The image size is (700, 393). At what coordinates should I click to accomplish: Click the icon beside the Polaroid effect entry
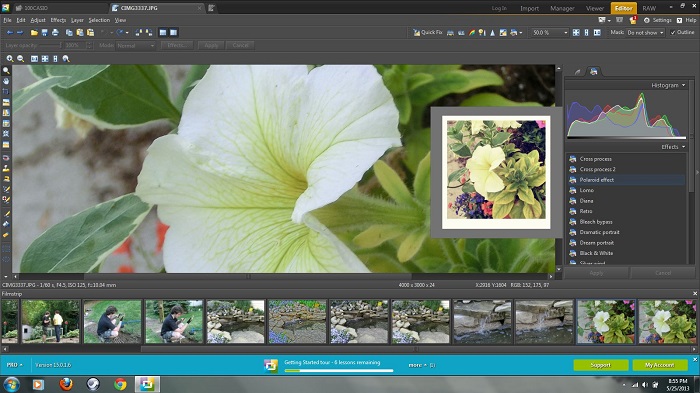pos(573,180)
